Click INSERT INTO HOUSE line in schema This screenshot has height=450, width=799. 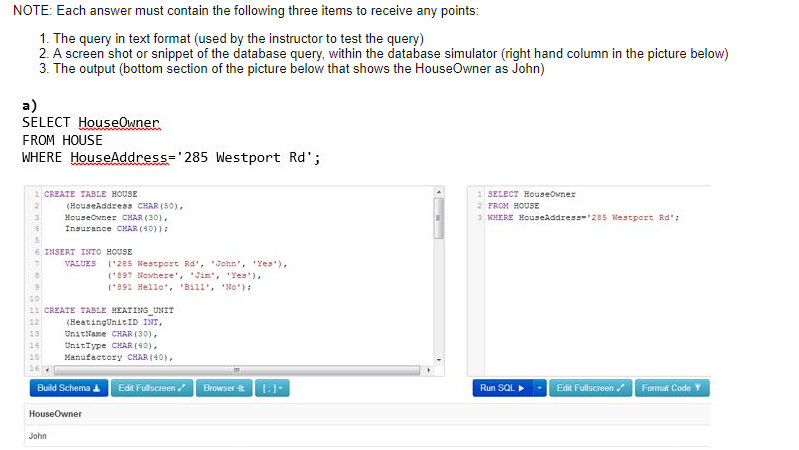click(88, 252)
